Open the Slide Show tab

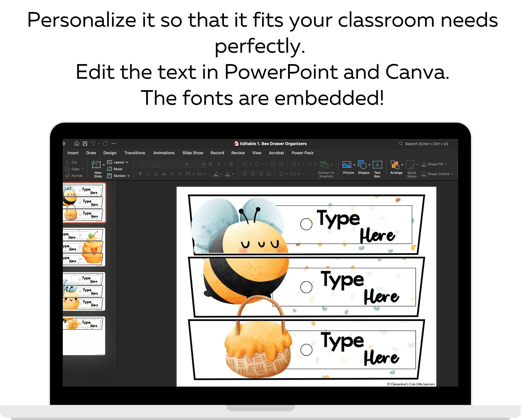(x=193, y=153)
